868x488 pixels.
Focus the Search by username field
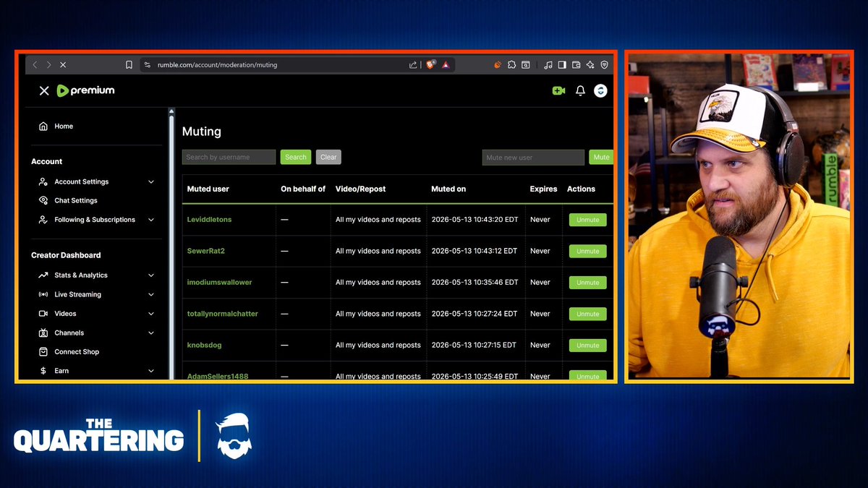229,157
